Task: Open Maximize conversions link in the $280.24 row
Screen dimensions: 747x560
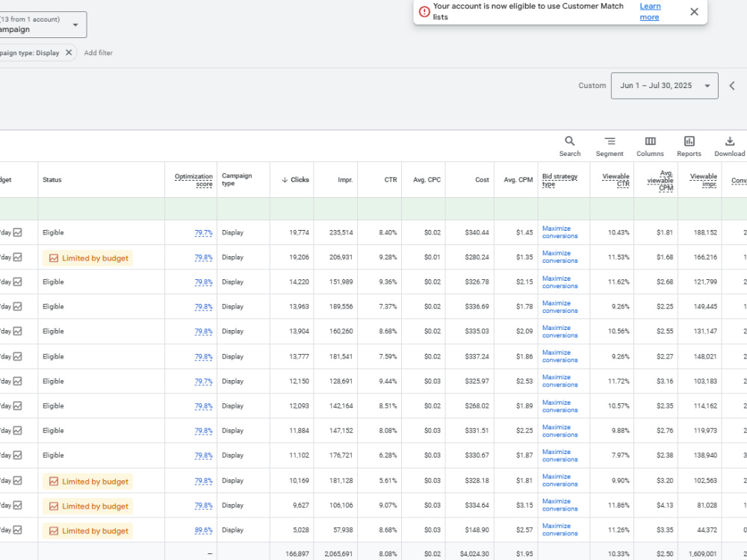Action: point(560,257)
